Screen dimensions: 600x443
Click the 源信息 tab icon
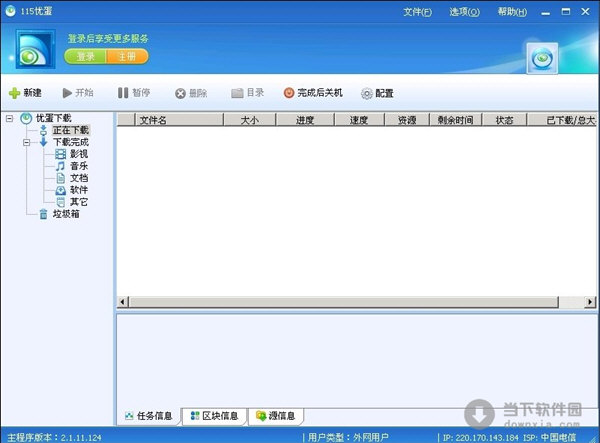click(x=261, y=415)
